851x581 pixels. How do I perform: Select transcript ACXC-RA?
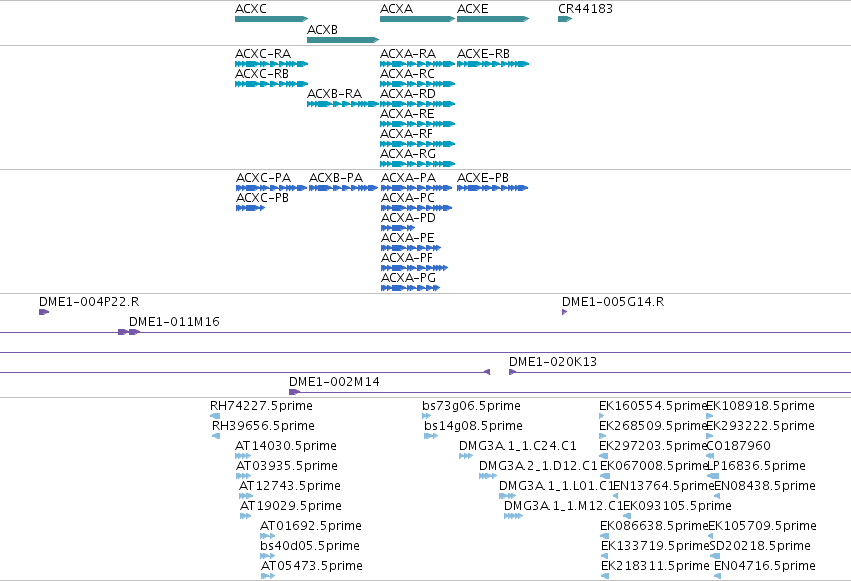click(271, 64)
